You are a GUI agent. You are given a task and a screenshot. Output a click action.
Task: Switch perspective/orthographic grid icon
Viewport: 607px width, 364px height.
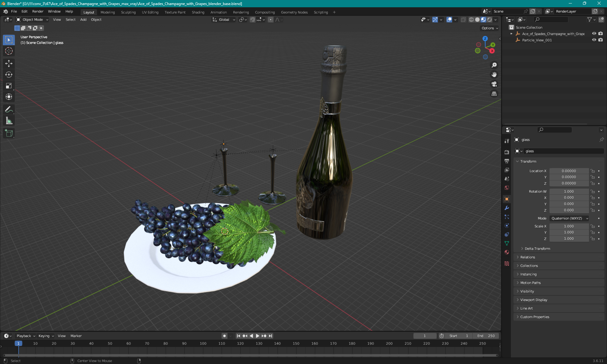pyautogui.click(x=494, y=94)
